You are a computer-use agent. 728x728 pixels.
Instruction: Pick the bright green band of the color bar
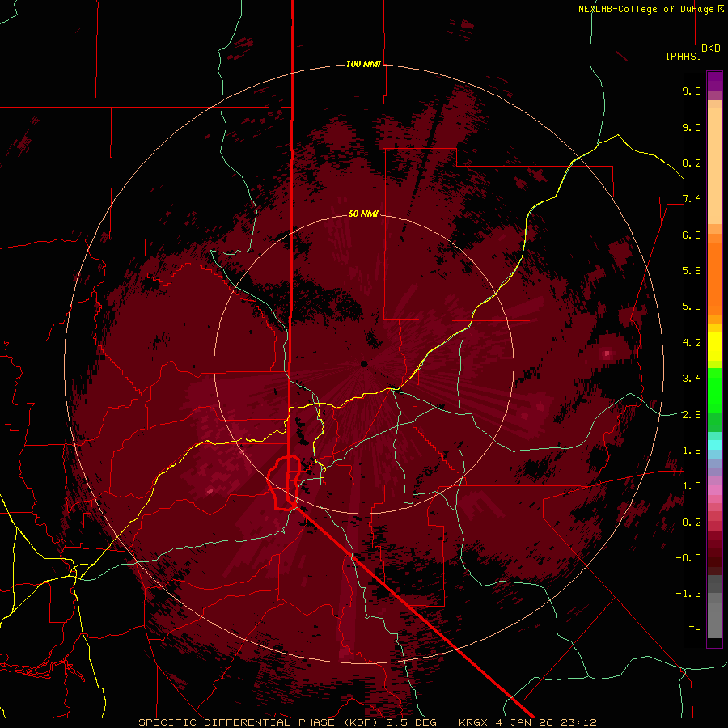714,390
